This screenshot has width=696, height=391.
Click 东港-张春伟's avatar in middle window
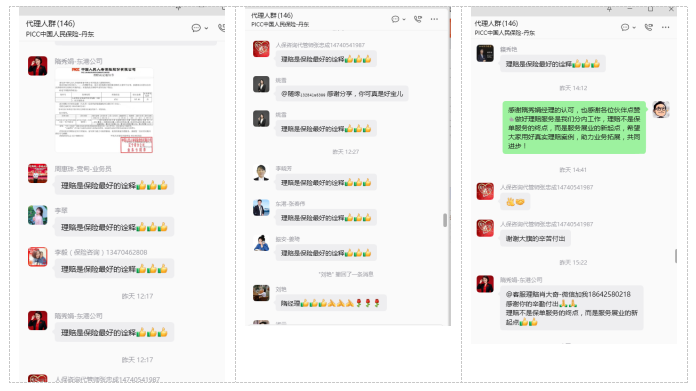pyautogui.click(x=261, y=208)
